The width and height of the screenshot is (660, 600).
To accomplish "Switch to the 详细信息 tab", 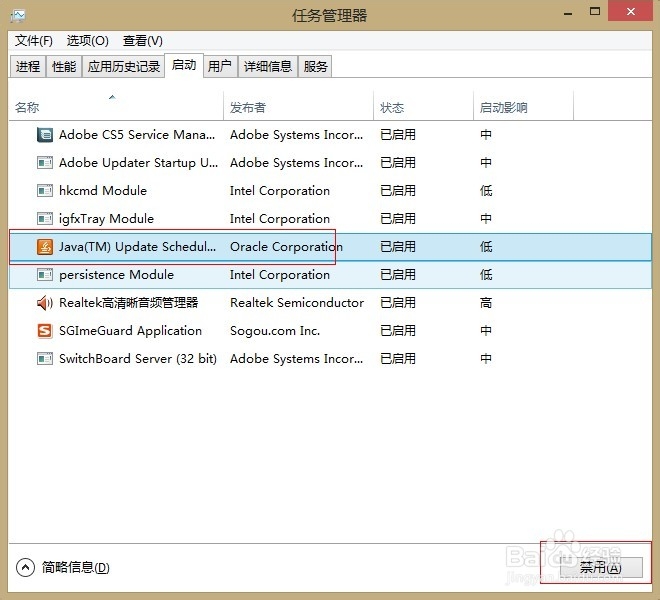I will coord(268,67).
